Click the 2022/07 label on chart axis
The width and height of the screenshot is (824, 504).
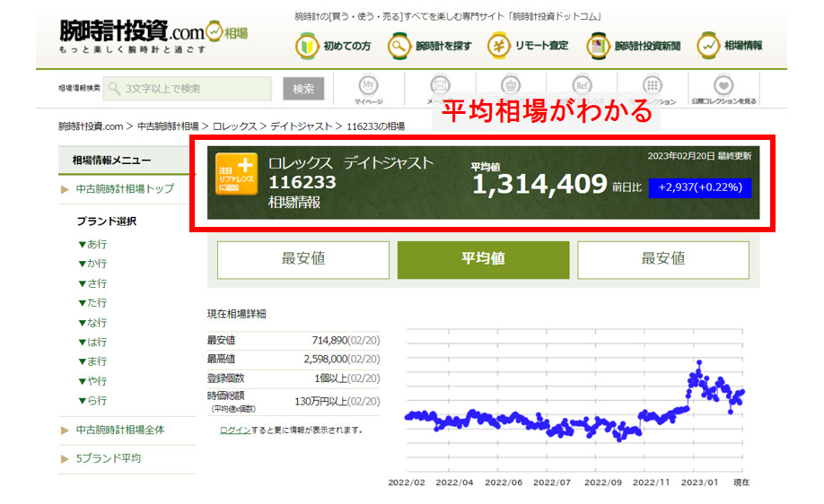[552, 482]
